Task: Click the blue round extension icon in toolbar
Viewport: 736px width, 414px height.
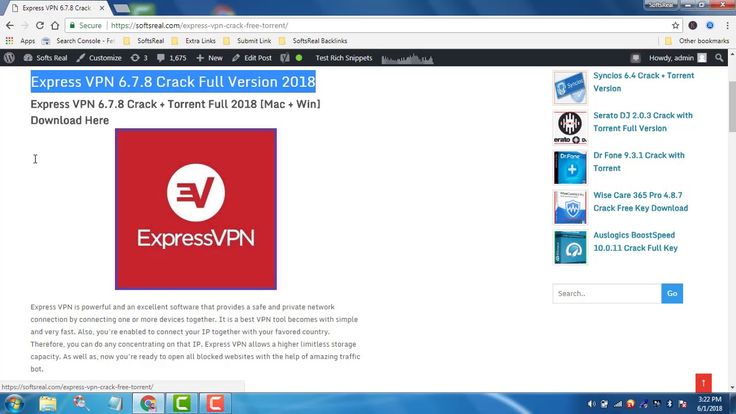Action: pyautogui.click(x=710, y=25)
